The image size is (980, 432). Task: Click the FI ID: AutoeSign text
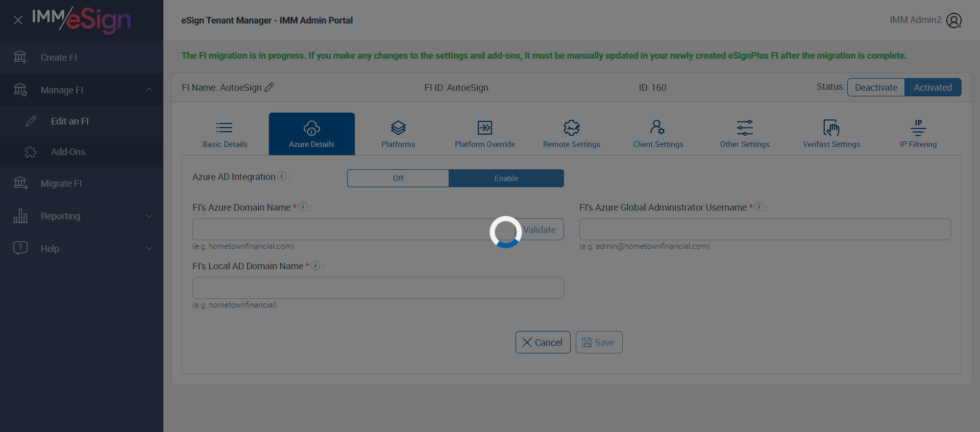(x=456, y=88)
